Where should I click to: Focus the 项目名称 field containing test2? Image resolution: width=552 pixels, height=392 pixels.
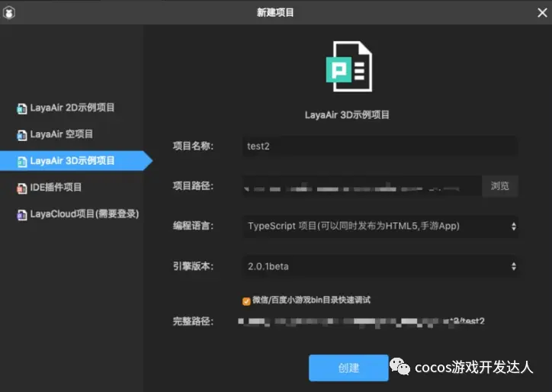pos(380,146)
